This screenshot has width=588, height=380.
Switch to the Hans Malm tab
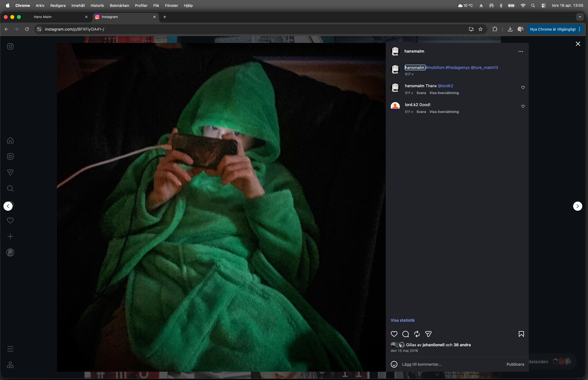click(x=43, y=17)
